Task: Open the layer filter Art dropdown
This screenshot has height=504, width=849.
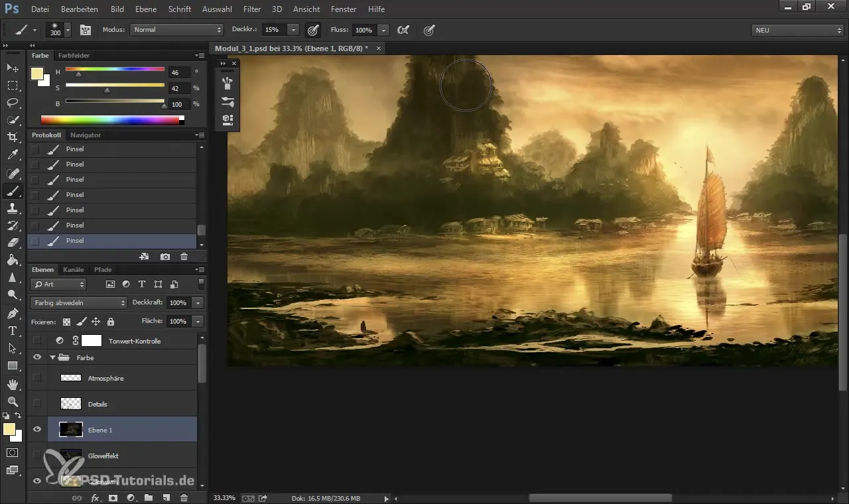Action: [59, 284]
